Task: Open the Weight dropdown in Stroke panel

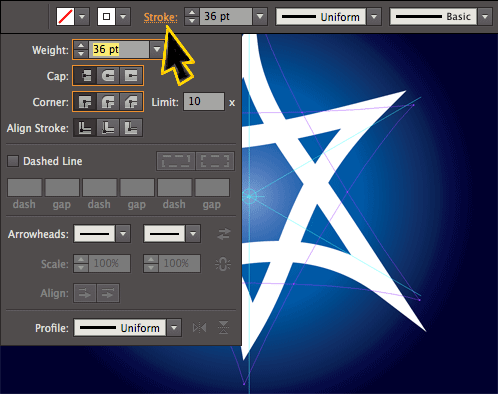Action: (157, 50)
